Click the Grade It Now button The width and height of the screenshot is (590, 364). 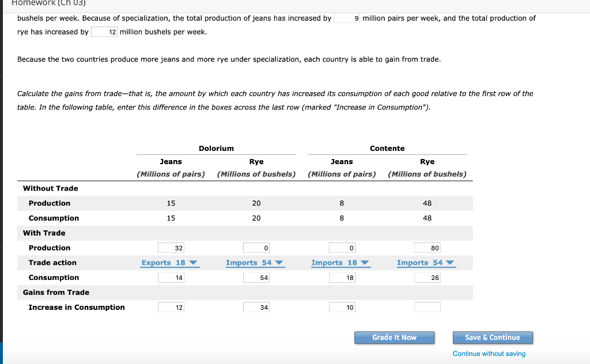coord(394,338)
